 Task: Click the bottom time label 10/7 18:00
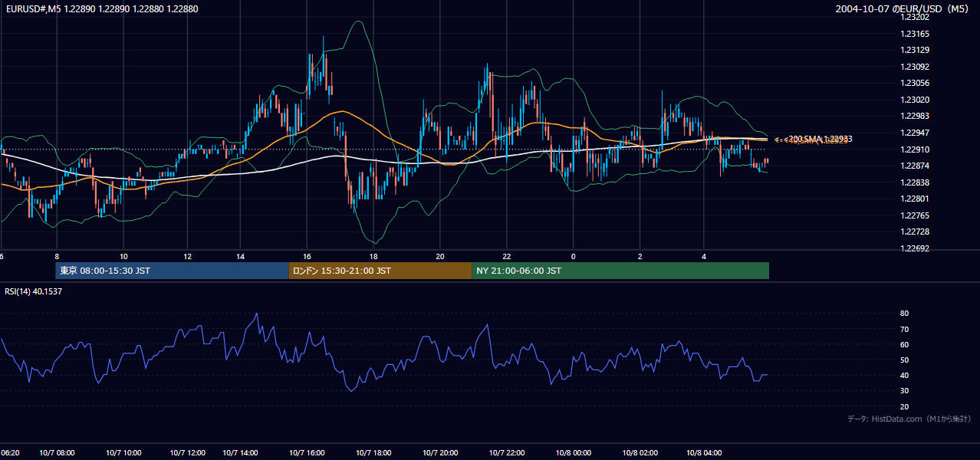(x=373, y=453)
